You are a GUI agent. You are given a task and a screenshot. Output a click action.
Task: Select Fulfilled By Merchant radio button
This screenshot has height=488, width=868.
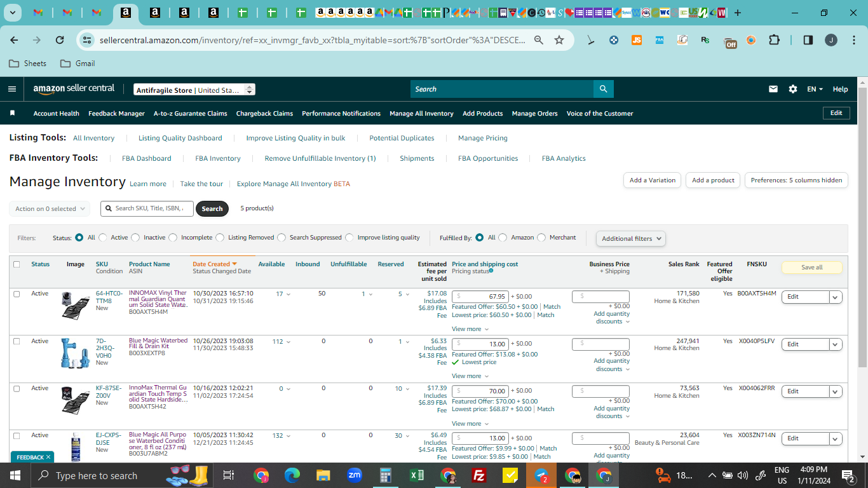541,238
